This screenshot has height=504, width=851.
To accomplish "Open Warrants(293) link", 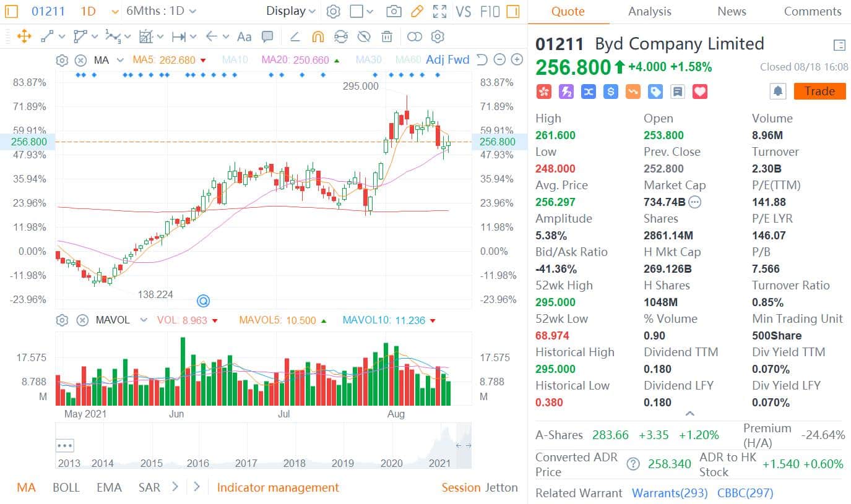I will coord(668,493).
